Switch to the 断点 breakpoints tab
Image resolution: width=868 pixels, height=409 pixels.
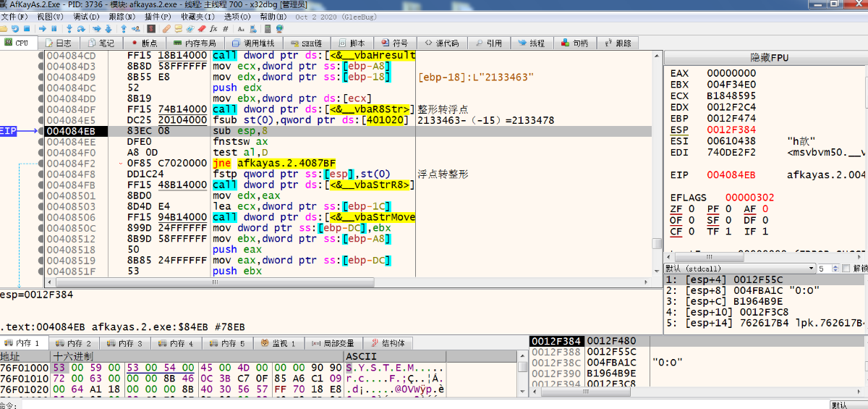143,43
